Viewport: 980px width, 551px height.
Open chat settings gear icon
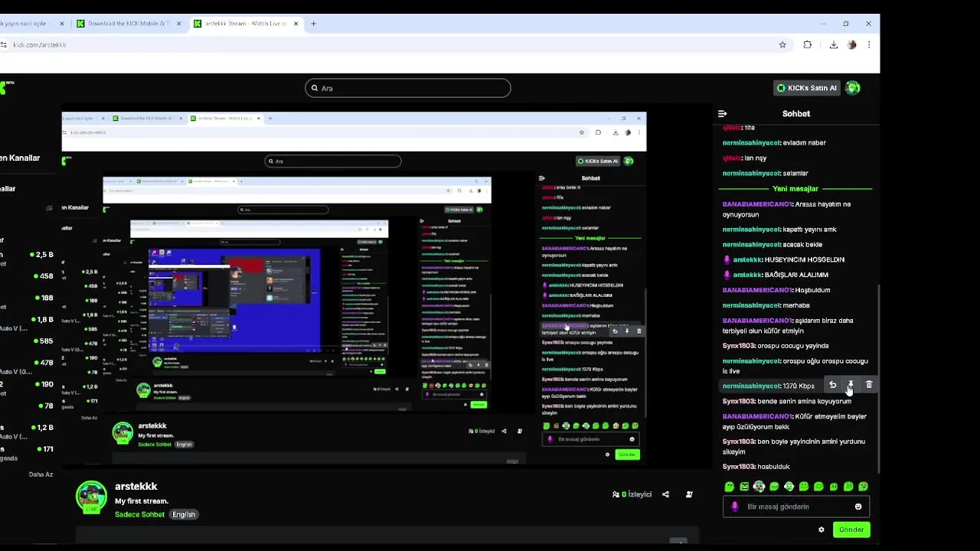click(x=822, y=530)
